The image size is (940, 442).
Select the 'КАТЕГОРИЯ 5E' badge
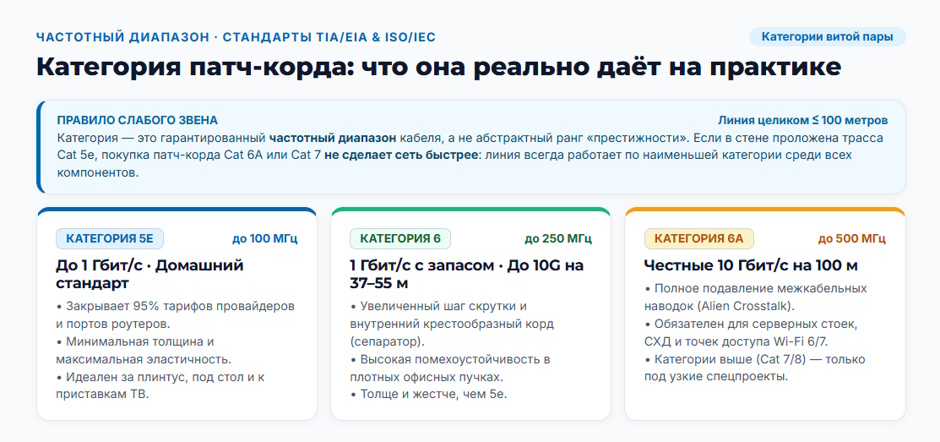click(110, 239)
